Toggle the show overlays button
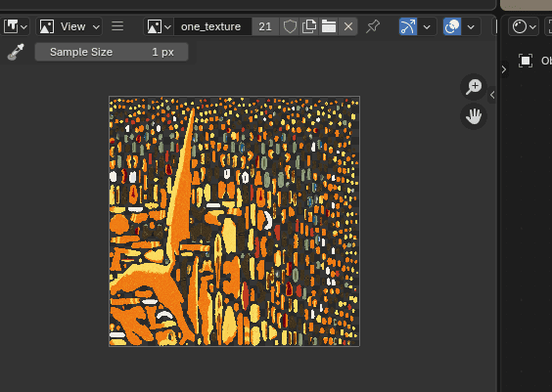 (452, 26)
